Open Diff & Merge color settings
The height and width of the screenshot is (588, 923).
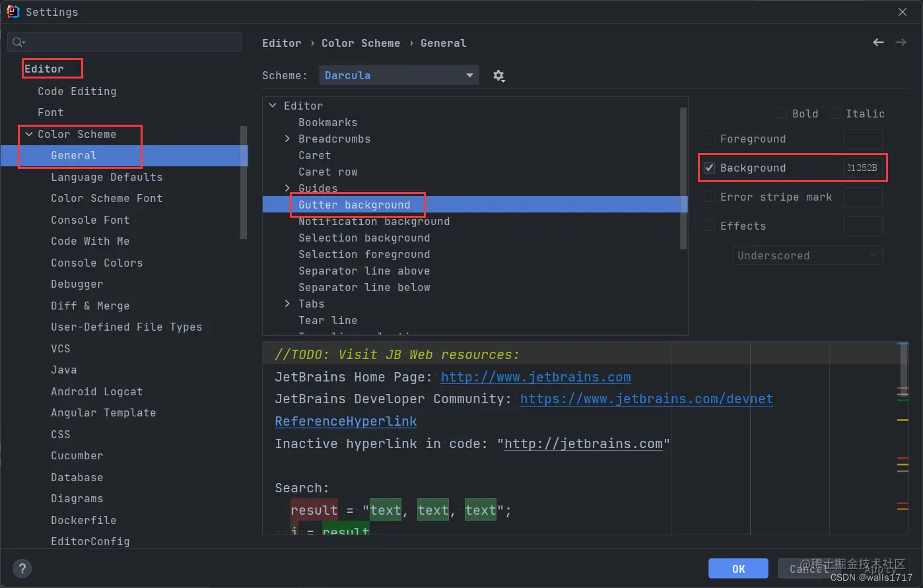[x=90, y=306]
